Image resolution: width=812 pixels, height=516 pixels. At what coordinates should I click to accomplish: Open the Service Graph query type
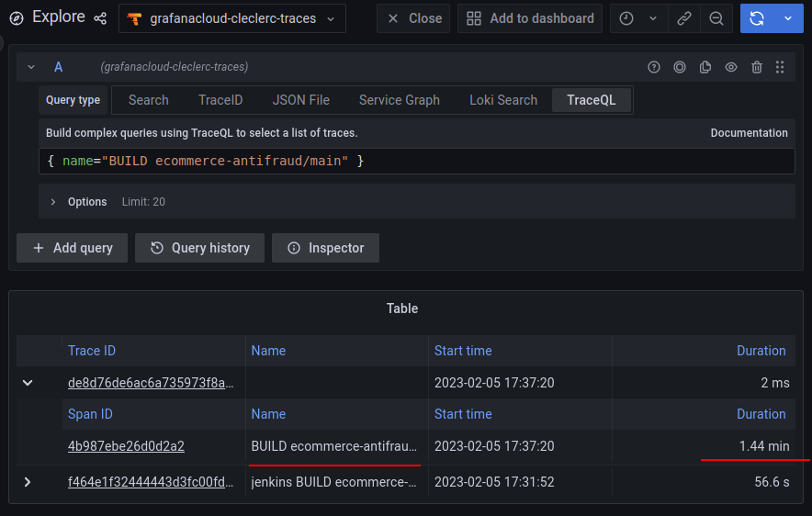(400, 100)
